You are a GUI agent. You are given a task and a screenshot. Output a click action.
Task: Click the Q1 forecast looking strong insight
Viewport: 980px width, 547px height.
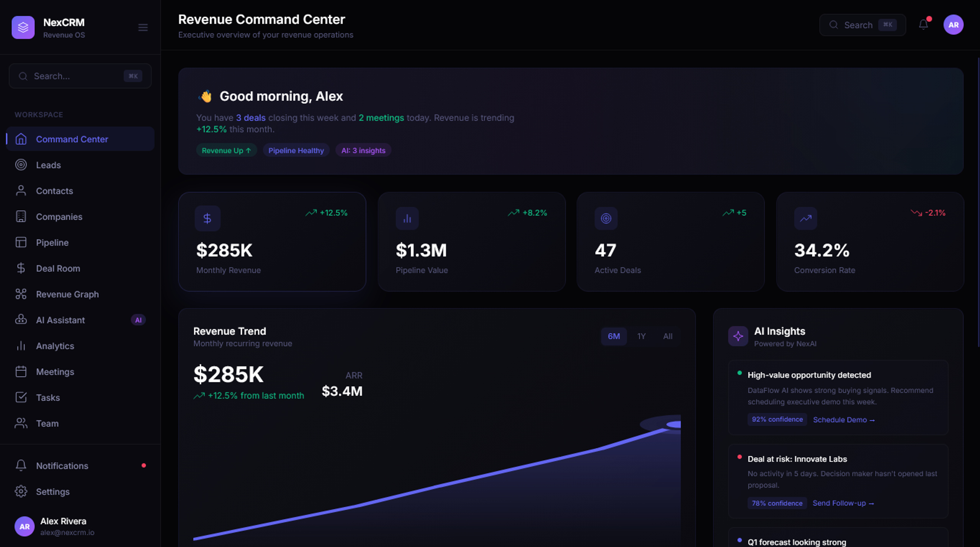838,537
